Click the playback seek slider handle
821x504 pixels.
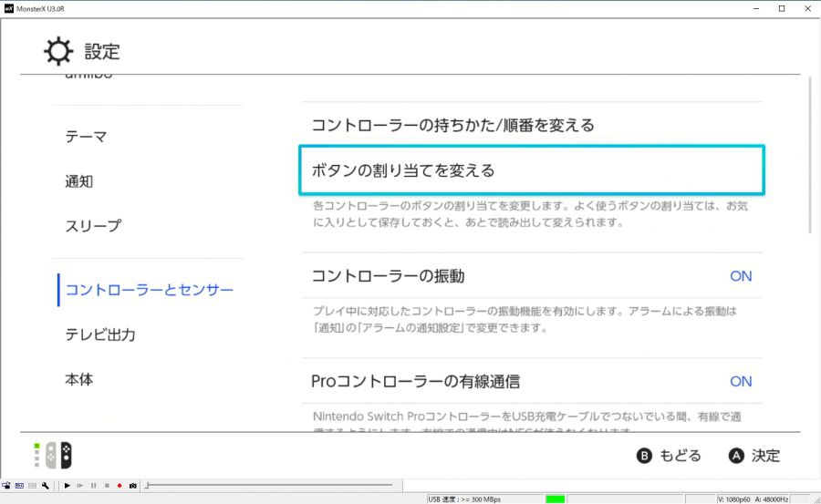pos(148,486)
